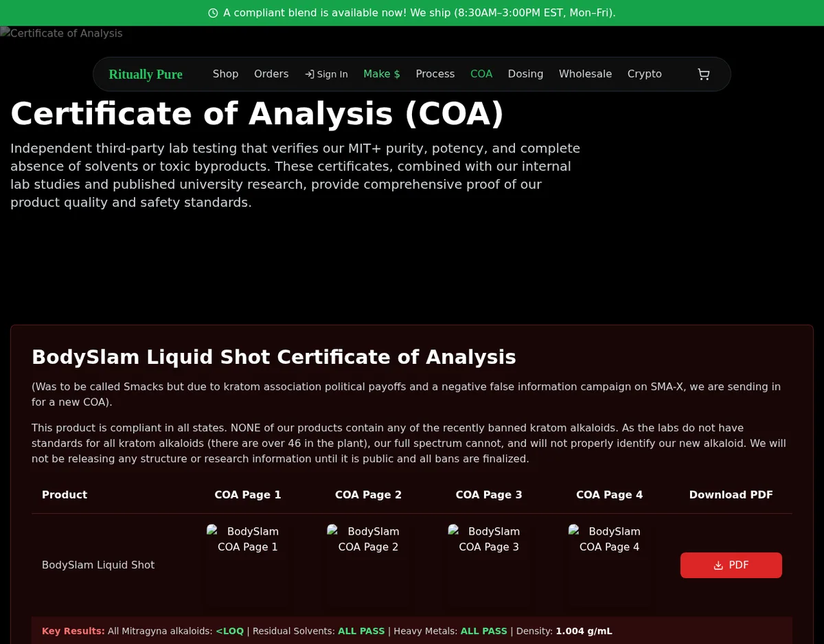Download the BodySlam COA PDF
This screenshot has width=824, height=644.
731,565
